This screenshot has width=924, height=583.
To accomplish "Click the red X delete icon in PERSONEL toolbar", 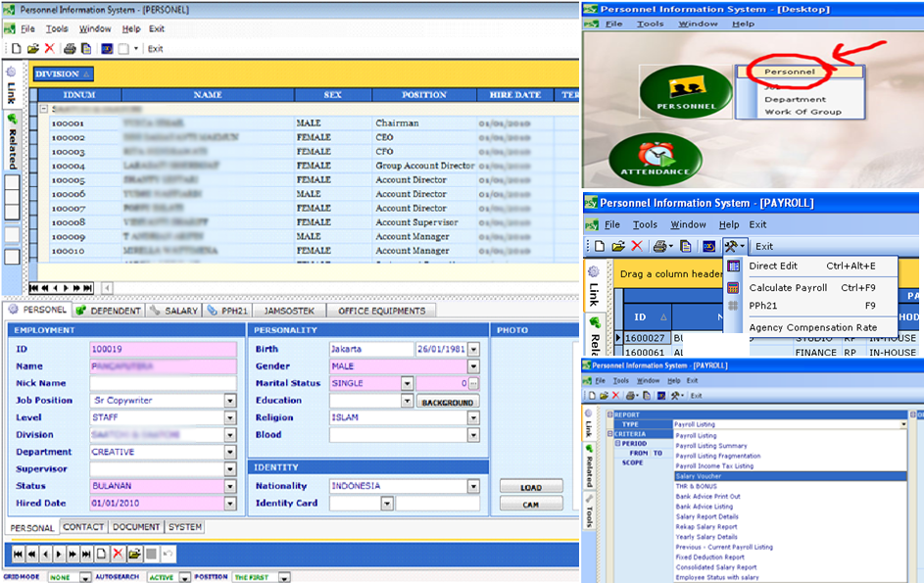I will pyautogui.click(x=49, y=48).
